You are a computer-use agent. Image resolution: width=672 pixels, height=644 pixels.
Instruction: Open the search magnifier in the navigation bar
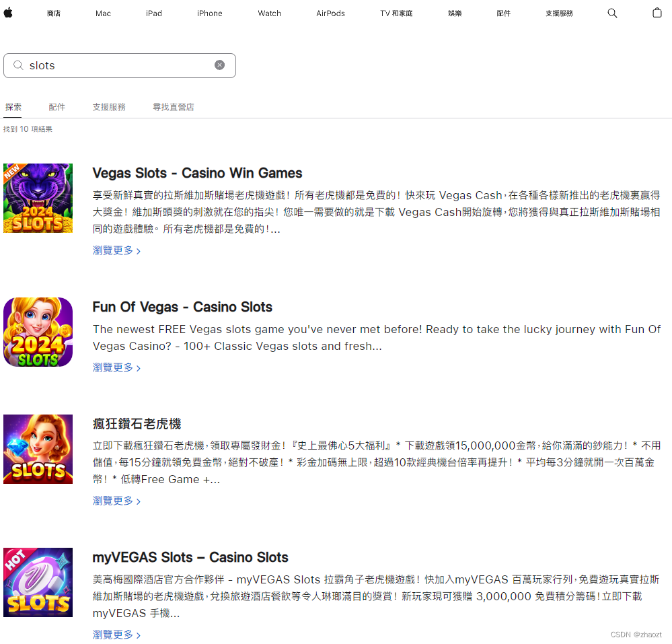point(612,13)
